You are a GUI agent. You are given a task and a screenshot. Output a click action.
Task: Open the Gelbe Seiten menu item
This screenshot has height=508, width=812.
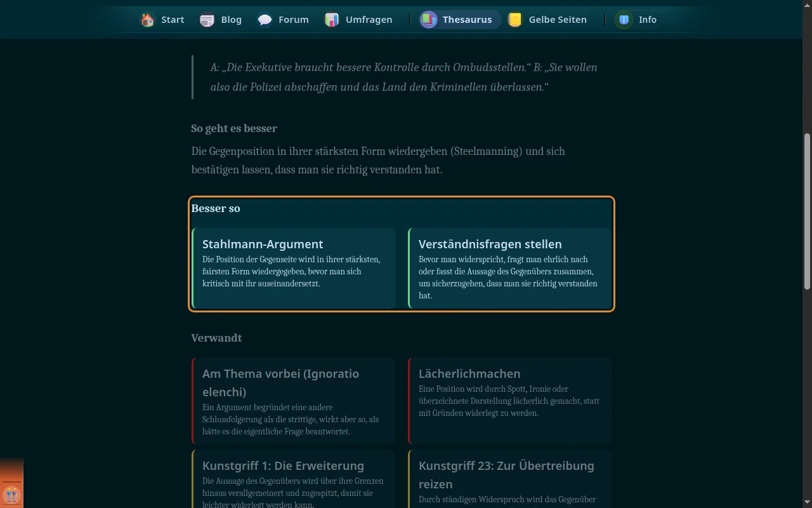pyautogui.click(x=547, y=20)
